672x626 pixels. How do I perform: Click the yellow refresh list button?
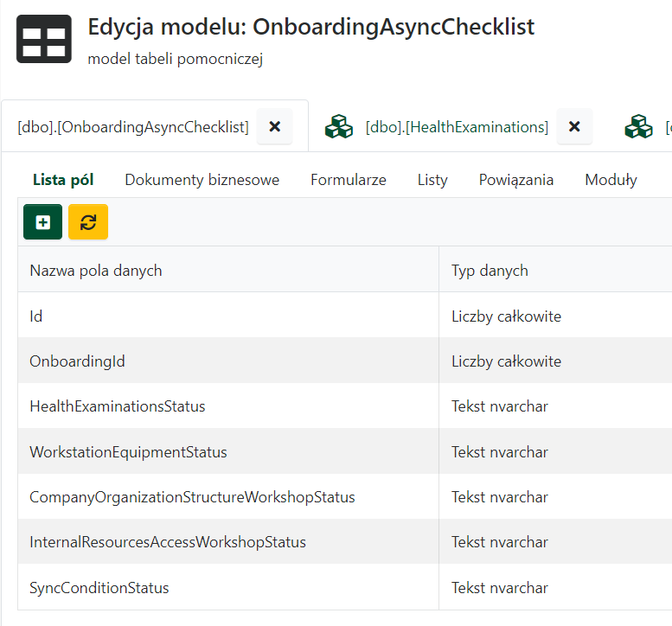coord(88,222)
